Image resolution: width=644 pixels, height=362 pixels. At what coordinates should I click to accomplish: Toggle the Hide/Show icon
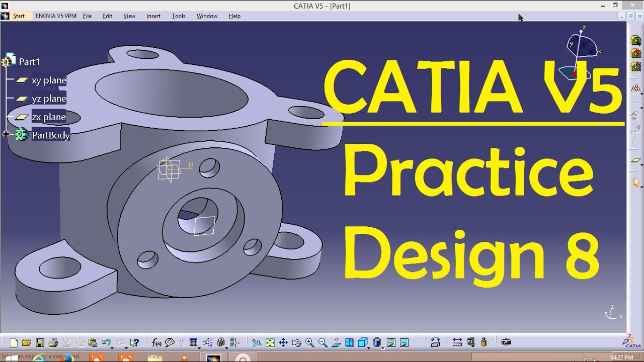point(391,343)
